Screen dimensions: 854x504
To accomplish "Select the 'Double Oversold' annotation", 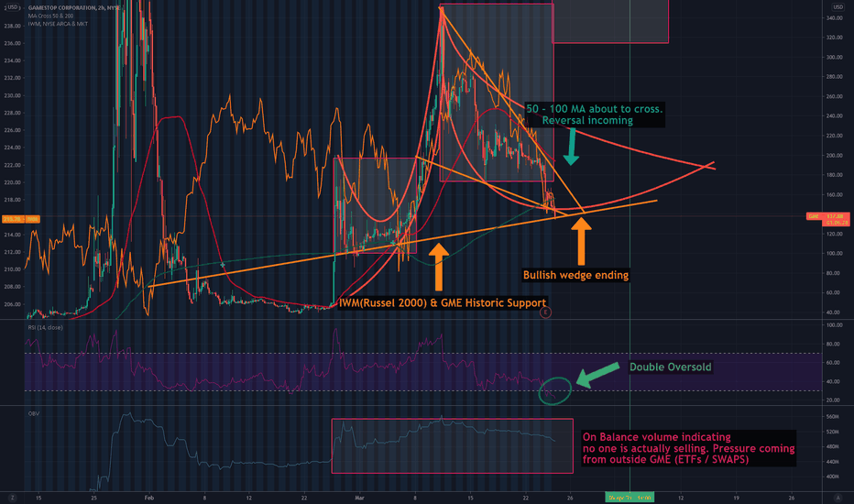I will pos(671,367).
